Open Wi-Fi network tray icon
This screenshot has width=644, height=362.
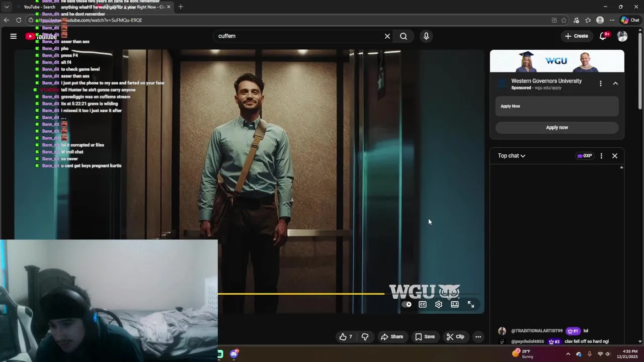600,354
